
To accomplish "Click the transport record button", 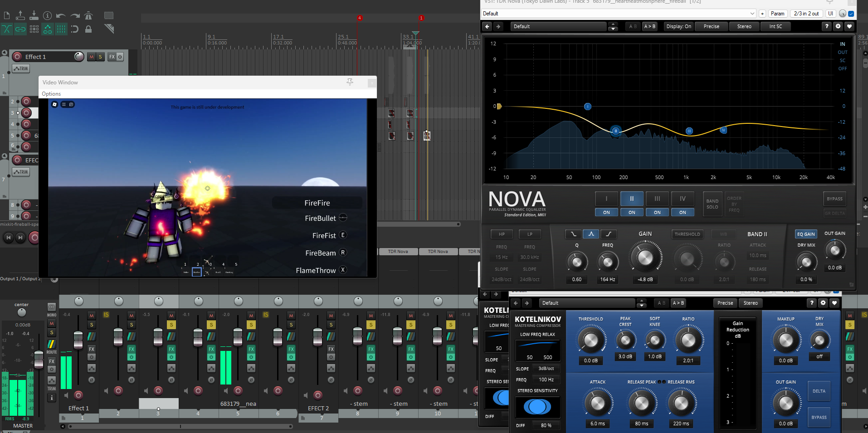I will pyautogui.click(x=34, y=237).
